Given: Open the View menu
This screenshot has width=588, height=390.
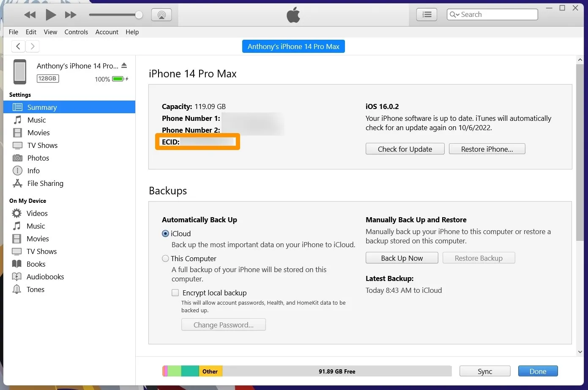Looking at the screenshot, I should click(x=50, y=32).
